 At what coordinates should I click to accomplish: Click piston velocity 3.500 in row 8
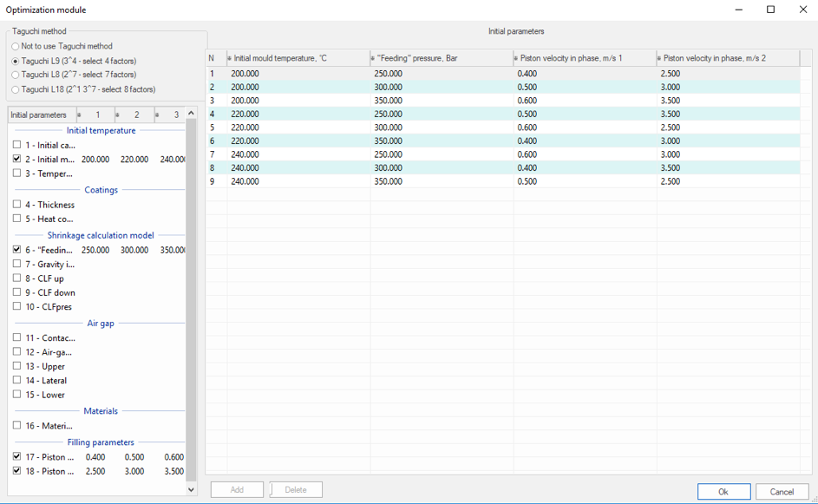point(728,168)
